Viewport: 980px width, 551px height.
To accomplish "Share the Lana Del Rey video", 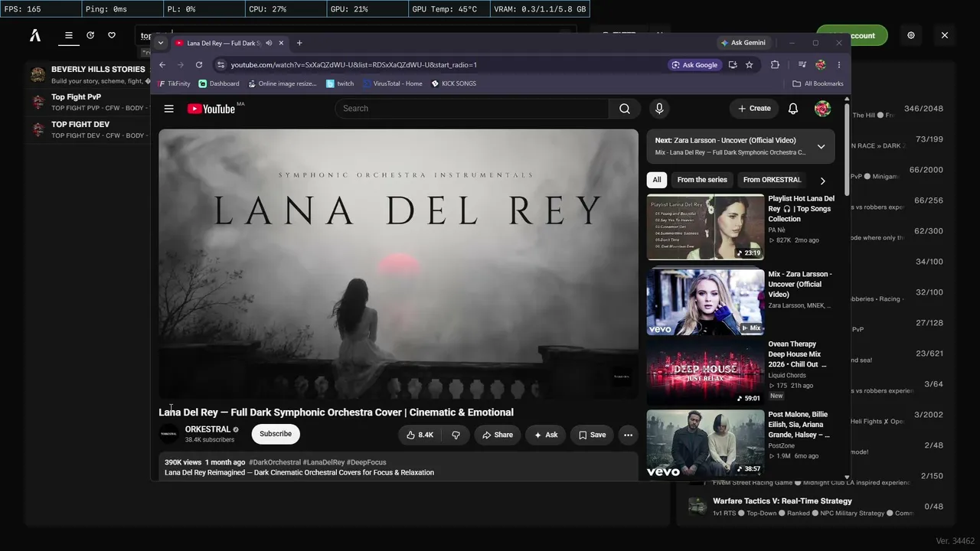I will point(498,435).
